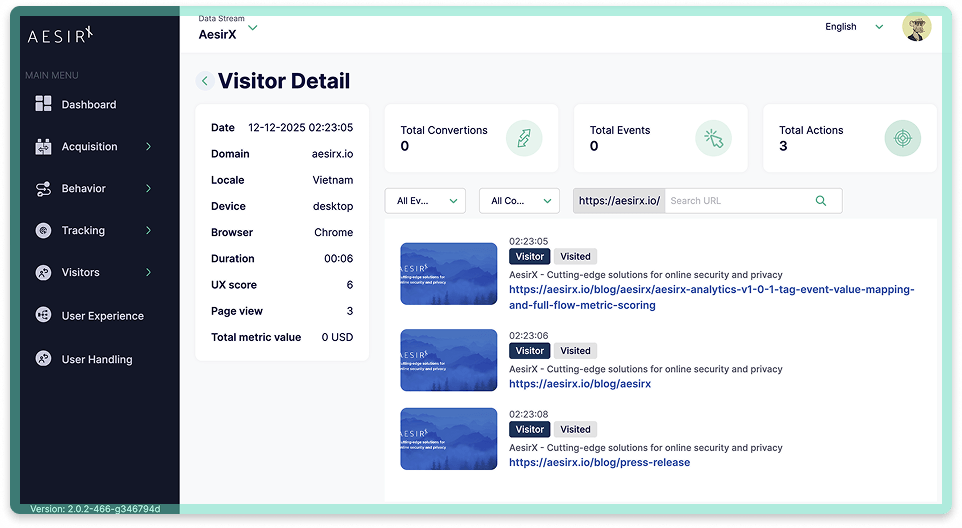Viewport: 962px width, 528px height.
Task: Expand the Behavior submenu chevron
Action: 148,188
